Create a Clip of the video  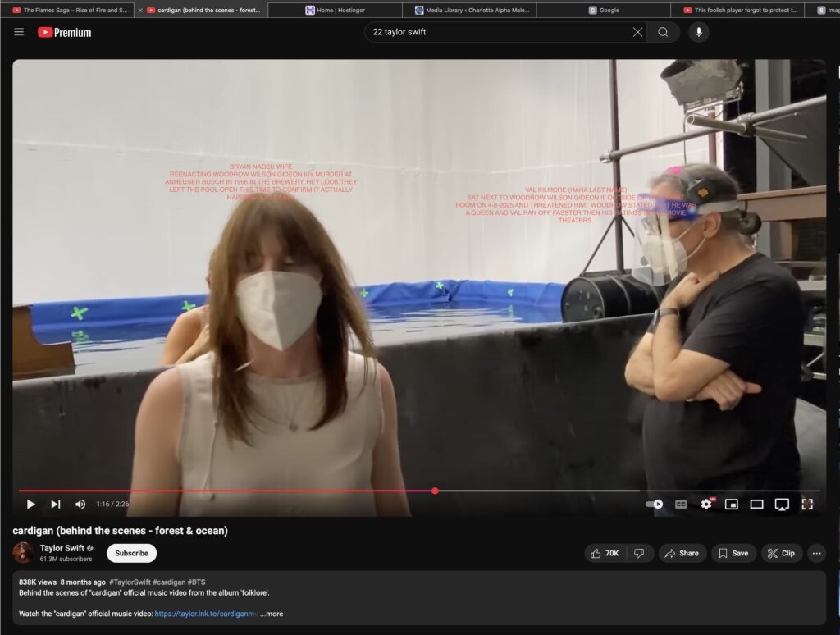782,554
